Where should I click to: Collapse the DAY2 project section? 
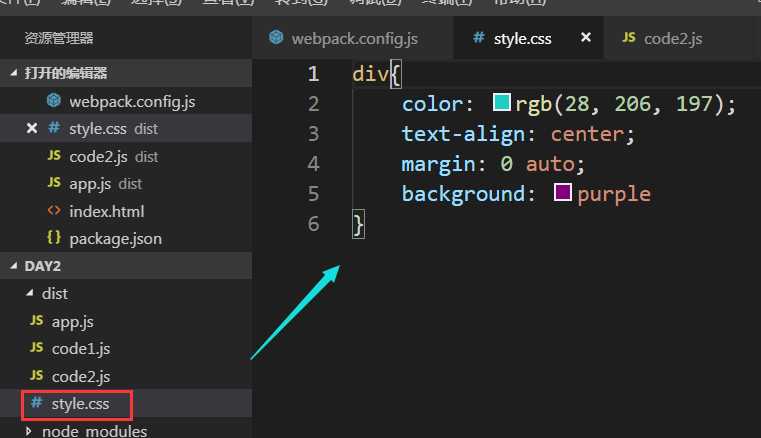[13, 265]
